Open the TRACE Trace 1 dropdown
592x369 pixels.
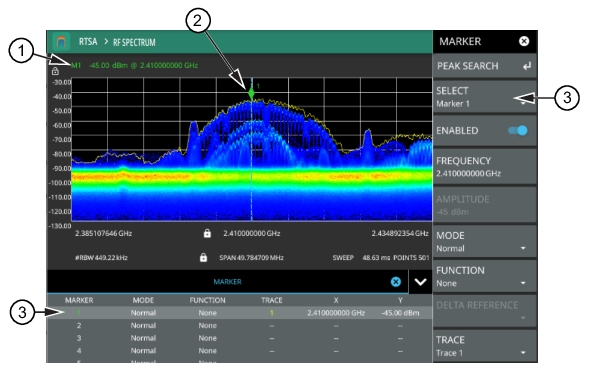pyautogui.click(x=484, y=346)
